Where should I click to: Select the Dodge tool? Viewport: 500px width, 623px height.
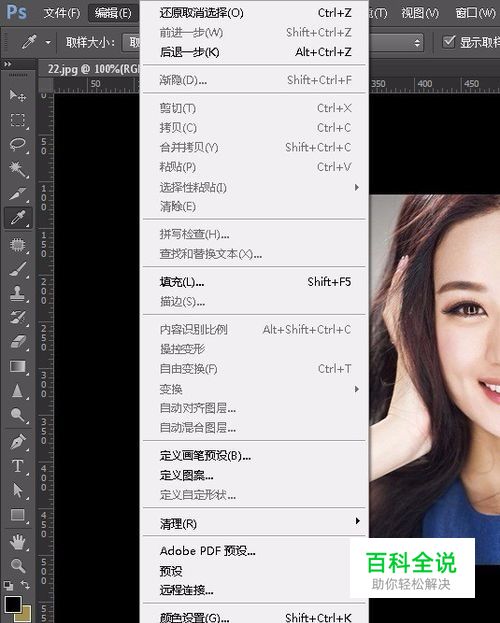(17, 415)
